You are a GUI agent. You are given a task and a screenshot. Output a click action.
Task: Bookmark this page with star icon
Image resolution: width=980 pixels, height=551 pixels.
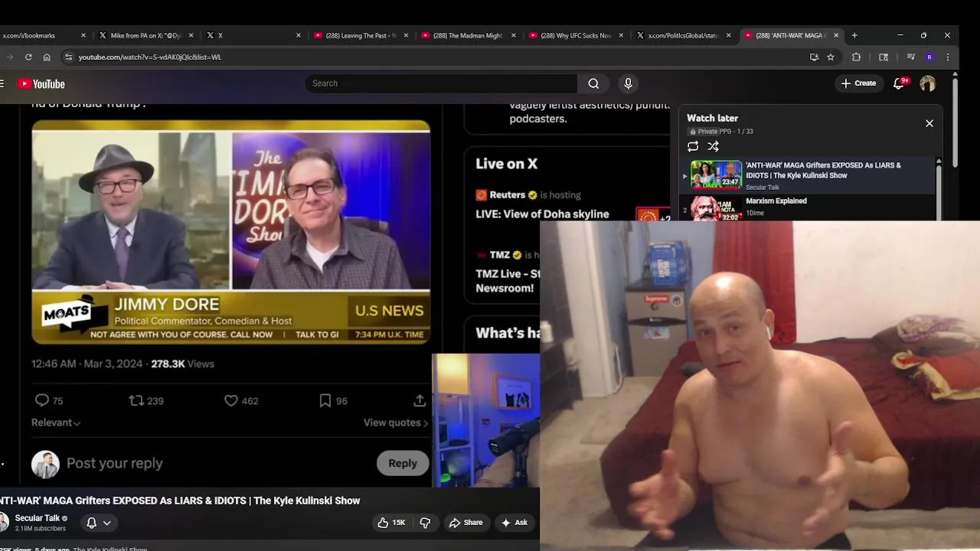pos(831,57)
